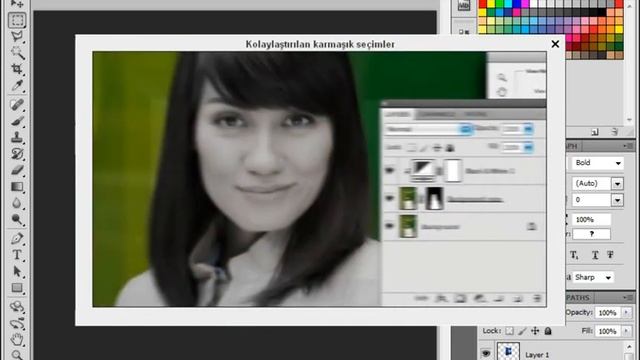
Task: Select the Brush tool
Action: tap(17, 121)
